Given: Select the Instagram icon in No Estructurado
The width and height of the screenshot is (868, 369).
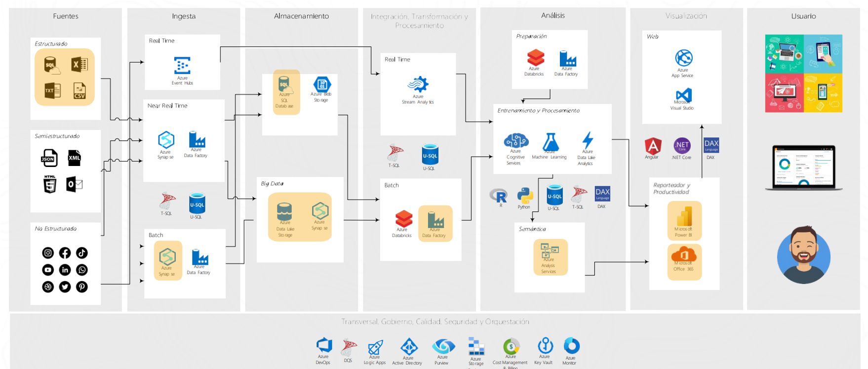Looking at the screenshot, I should [x=48, y=253].
